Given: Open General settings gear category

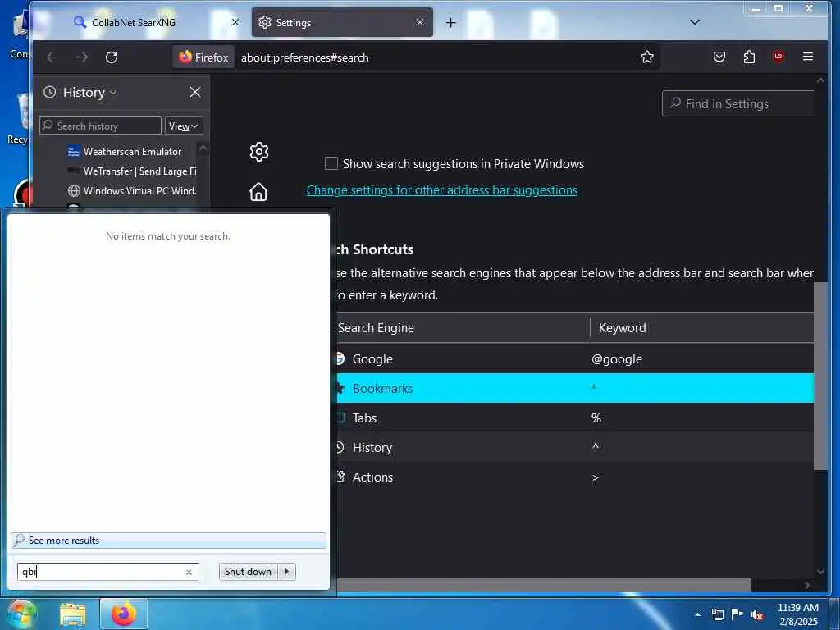Looking at the screenshot, I should click(x=258, y=152).
